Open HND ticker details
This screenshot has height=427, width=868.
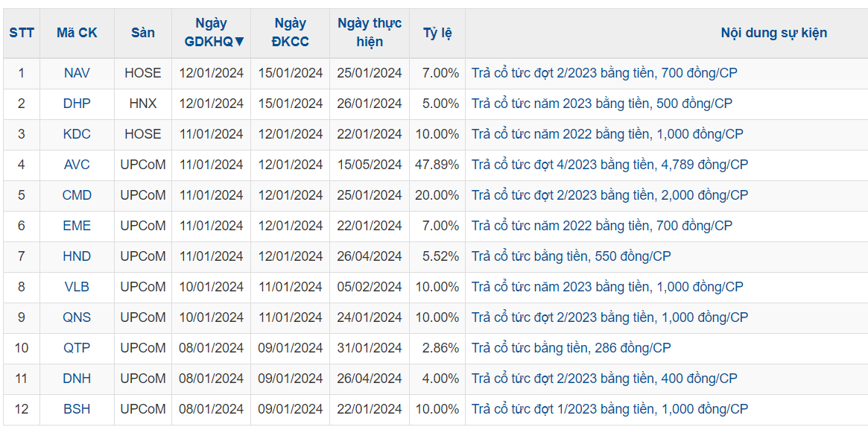(77, 256)
